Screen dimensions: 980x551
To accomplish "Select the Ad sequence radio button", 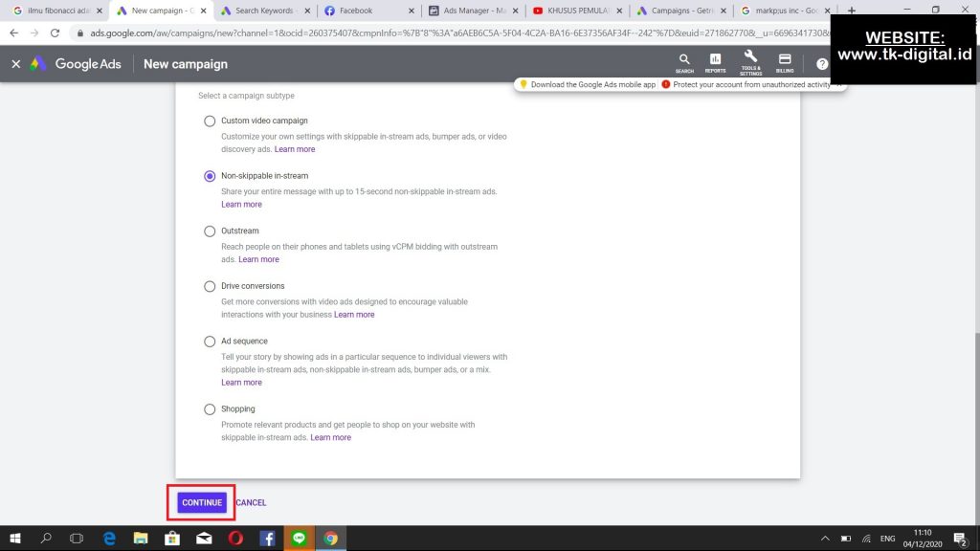I will coord(210,342).
